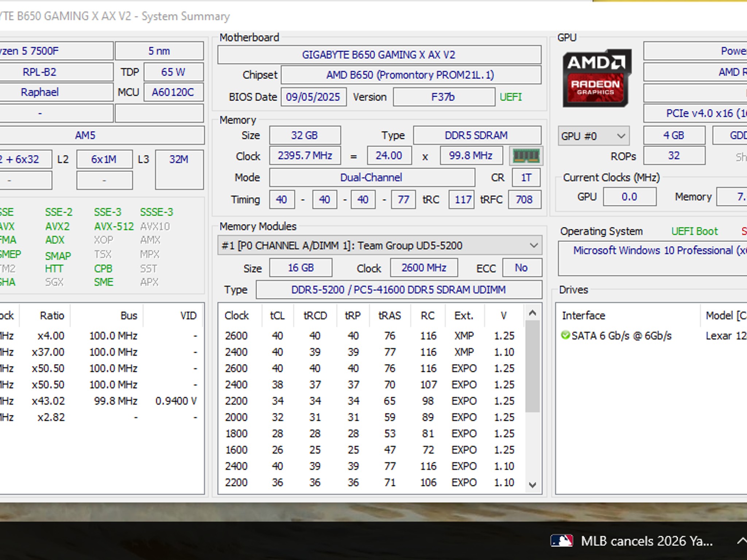
Task: Click the timings table scrollbar thumb
Action: coord(532,366)
